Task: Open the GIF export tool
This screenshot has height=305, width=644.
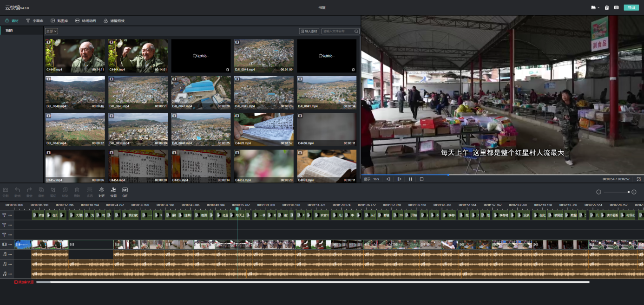Action: (125, 192)
